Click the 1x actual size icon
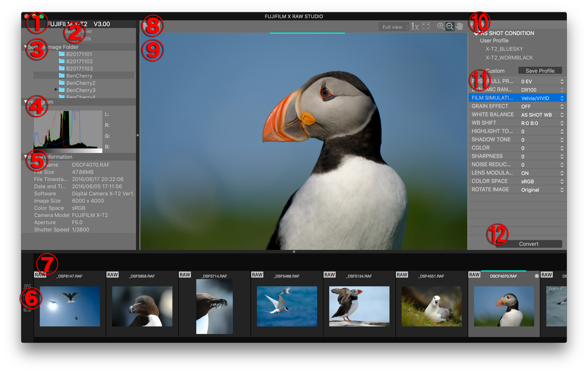This screenshot has width=588, height=373. tap(415, 27)
